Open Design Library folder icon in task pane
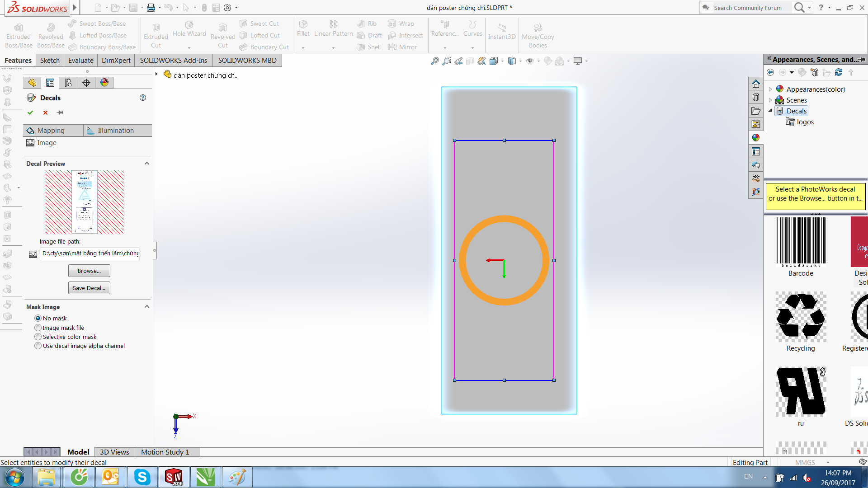 click(x=756, y=97)
